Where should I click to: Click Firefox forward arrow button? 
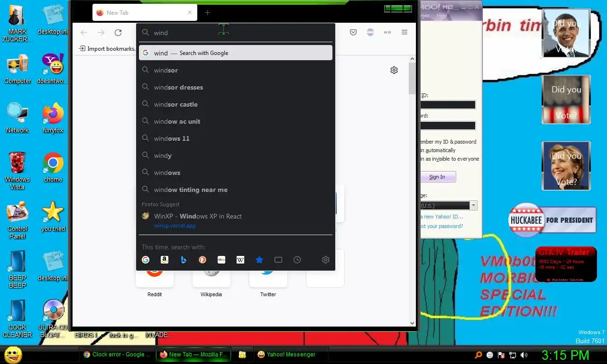point(101,33)
